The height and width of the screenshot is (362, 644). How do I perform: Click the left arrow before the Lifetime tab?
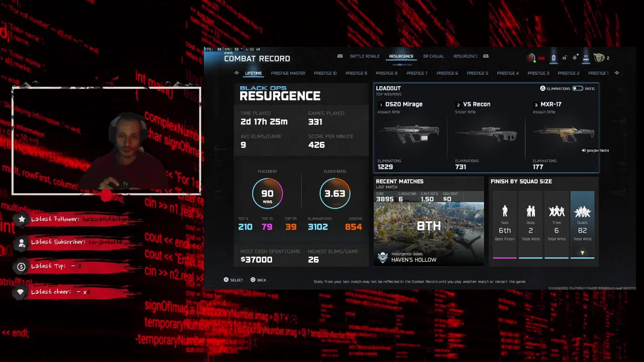[x=236, y=73]
